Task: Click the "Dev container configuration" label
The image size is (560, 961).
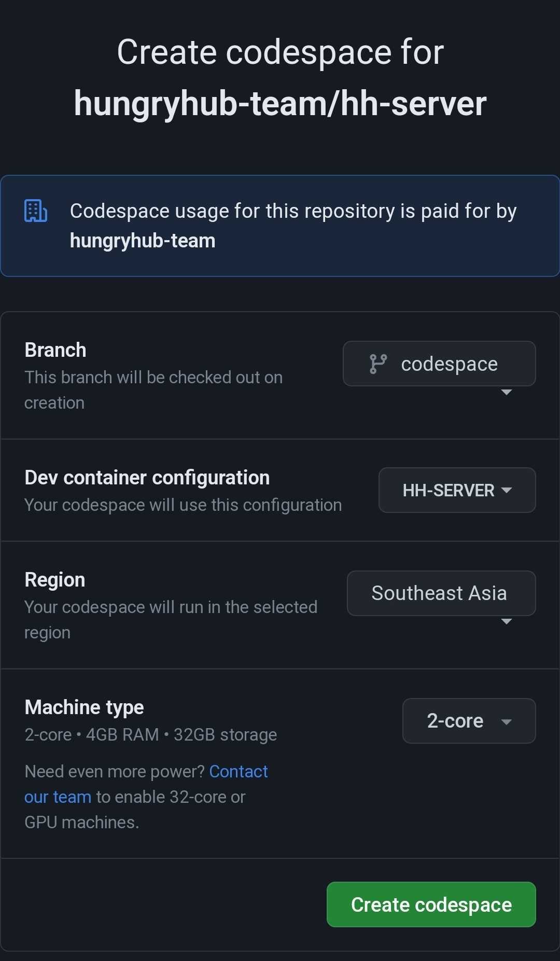Action: click(x=147, y=478)
